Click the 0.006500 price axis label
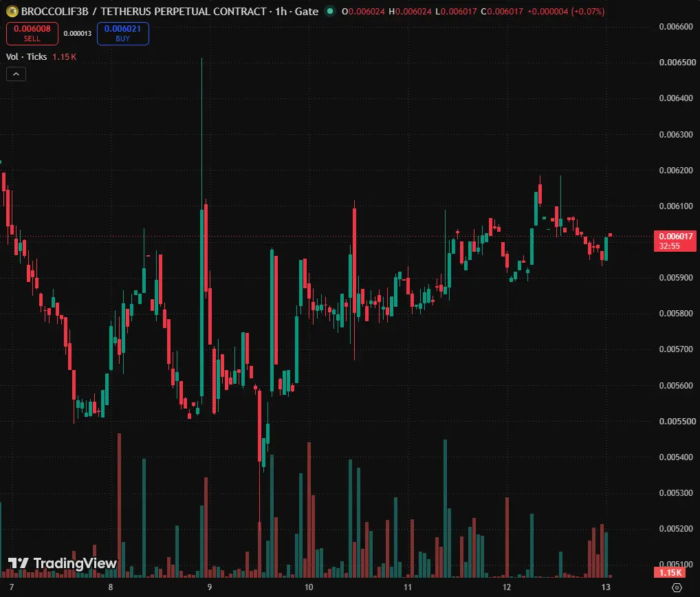 click(x=677, y=63)
